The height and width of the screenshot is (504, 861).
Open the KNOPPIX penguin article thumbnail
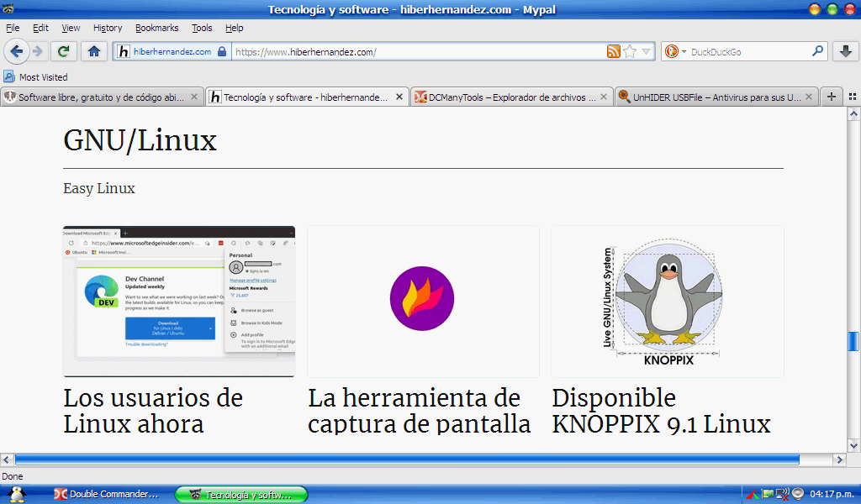coord(667,301)
